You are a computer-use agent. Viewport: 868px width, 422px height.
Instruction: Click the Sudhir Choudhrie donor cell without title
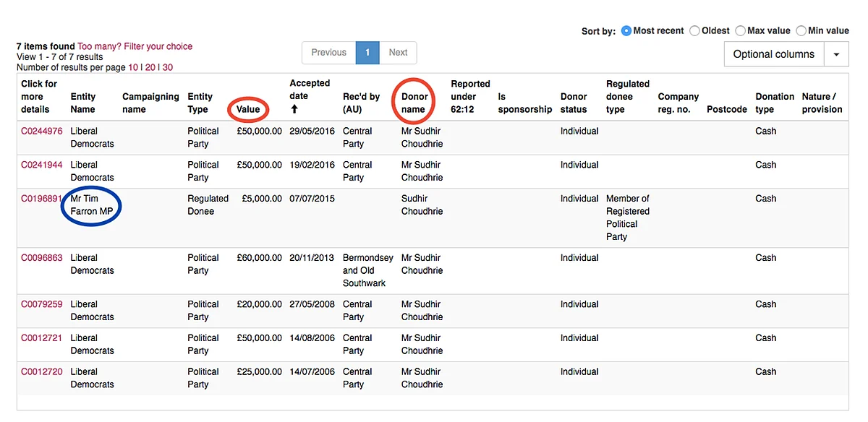422,205
